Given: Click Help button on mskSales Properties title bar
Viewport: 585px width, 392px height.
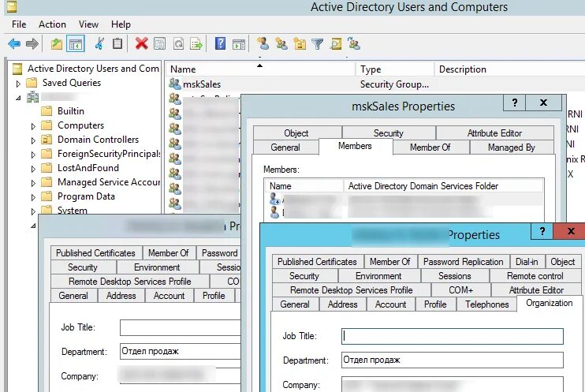Looking at the screenshot, I should (x=515, y=103).
